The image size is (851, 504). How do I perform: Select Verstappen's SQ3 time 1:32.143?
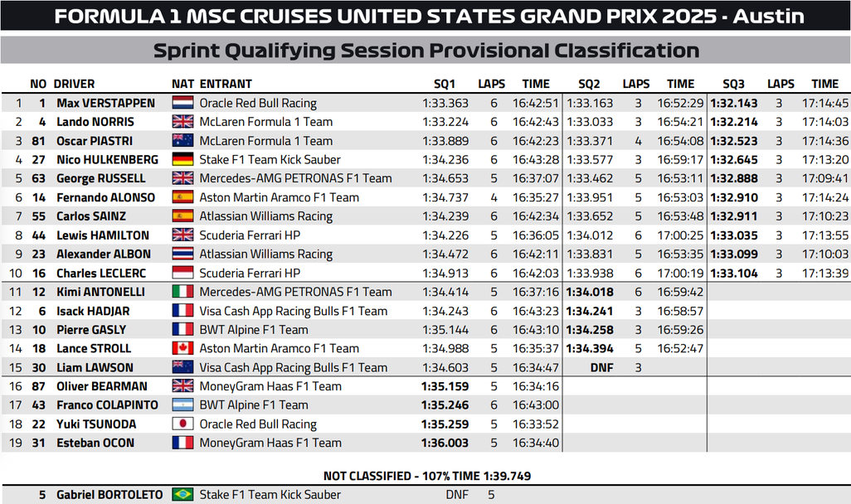pyautogui.click(x=734, y=104)
